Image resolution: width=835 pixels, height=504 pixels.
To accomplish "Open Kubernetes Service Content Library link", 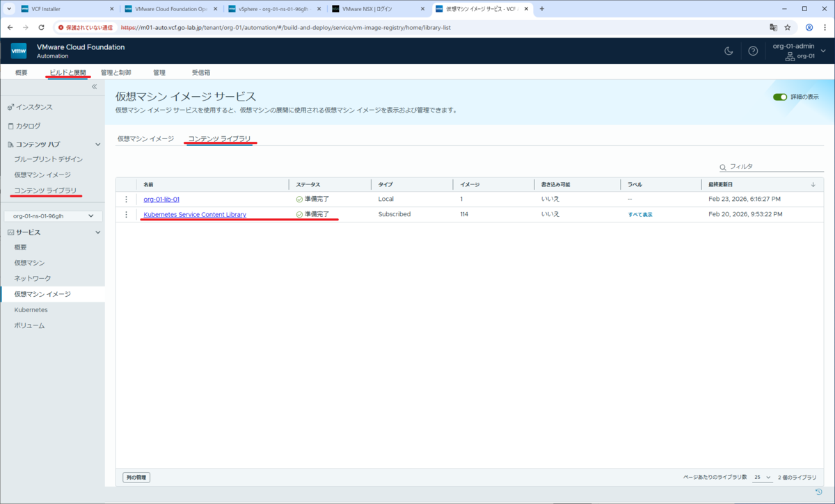I will tap(195, 215).
